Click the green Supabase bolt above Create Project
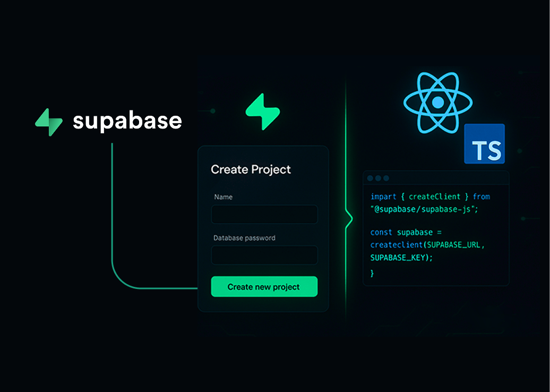550x392 pixels. click(264, 110)
